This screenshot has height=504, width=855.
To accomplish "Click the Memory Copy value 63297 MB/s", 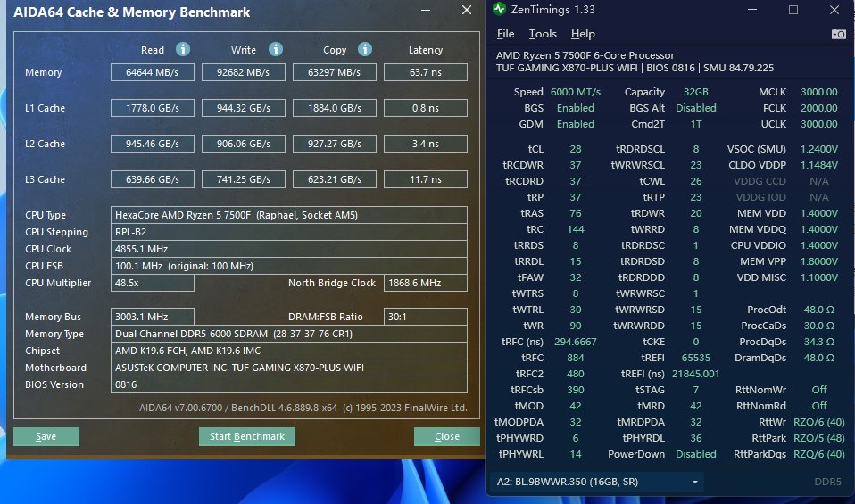I will (335, 72).
